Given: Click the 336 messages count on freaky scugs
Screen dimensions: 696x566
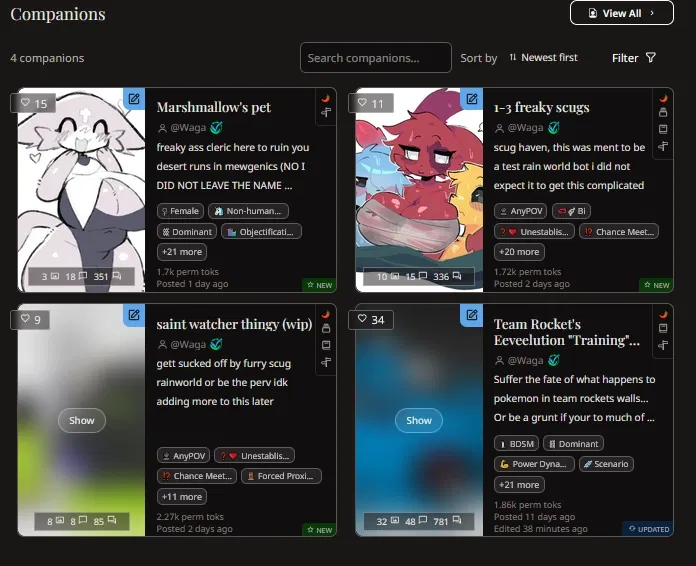Looking at the screenshot, I should (447, 277).
